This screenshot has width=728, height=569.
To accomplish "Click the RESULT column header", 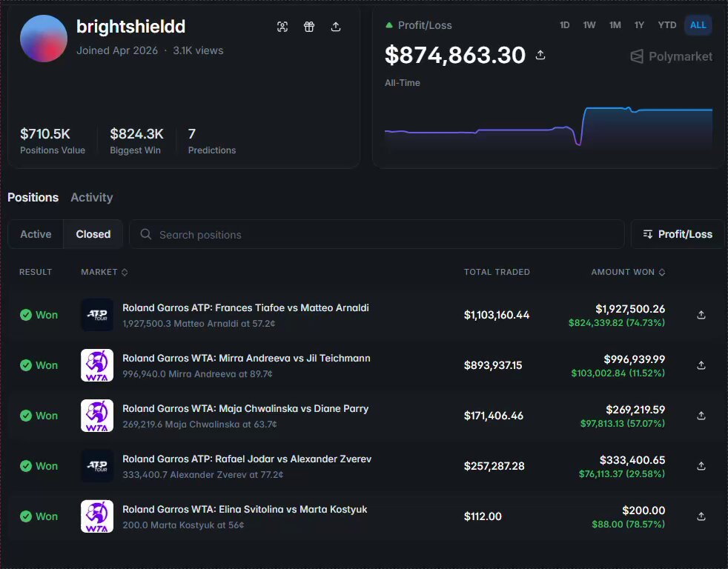I will coord(36,272).
